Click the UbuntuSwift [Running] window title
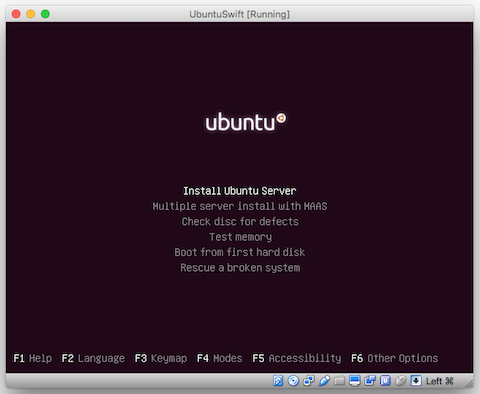Screen dimensions: 480x394 pyautogui.click(x=240, y=14)
